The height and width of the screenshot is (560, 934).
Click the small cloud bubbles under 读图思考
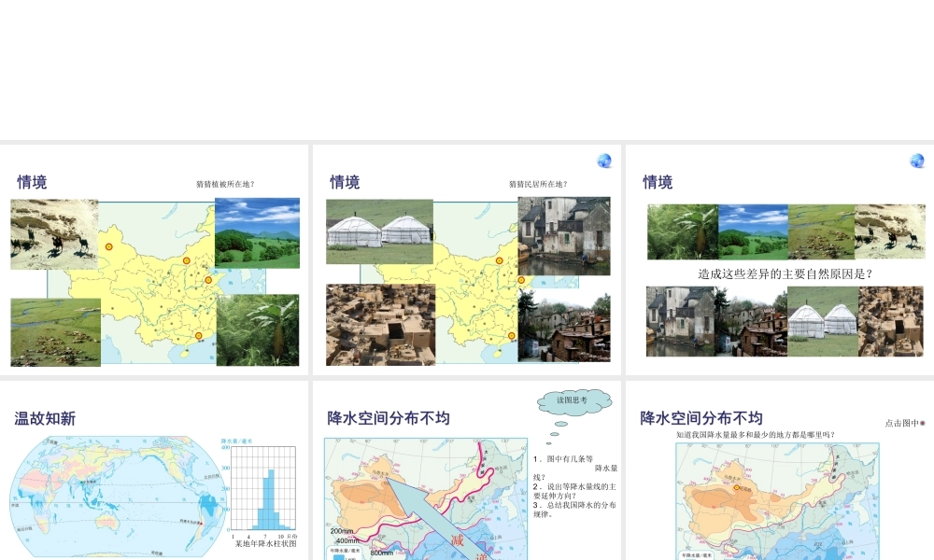(x=555, y=430)
